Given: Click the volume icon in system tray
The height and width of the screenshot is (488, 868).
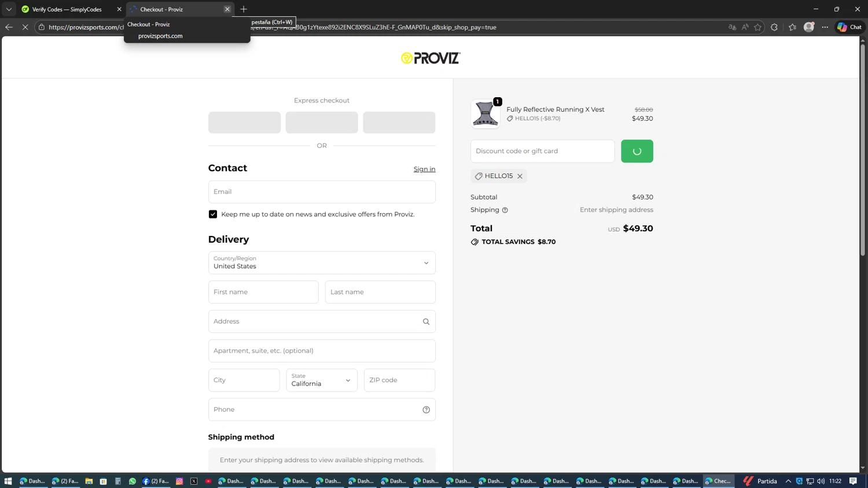Looking at the screenshot, I should tap(821, 481).
